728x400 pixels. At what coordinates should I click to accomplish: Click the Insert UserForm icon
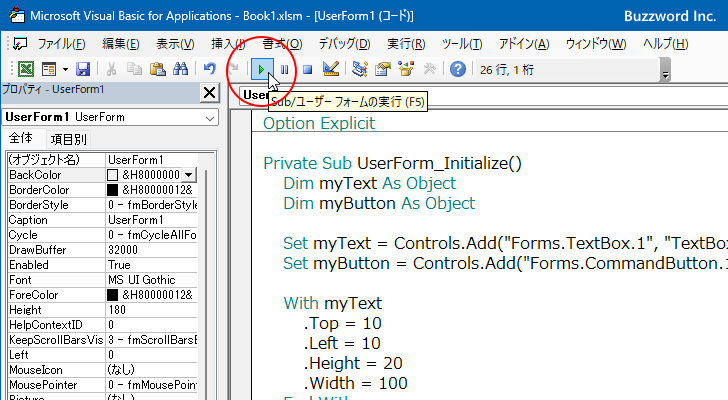click(49, 69)
